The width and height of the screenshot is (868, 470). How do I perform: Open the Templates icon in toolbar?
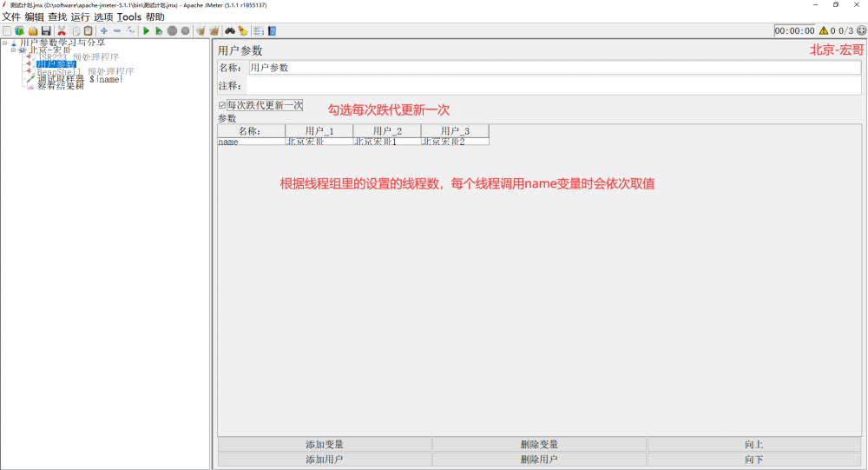(x=20, y=31)
